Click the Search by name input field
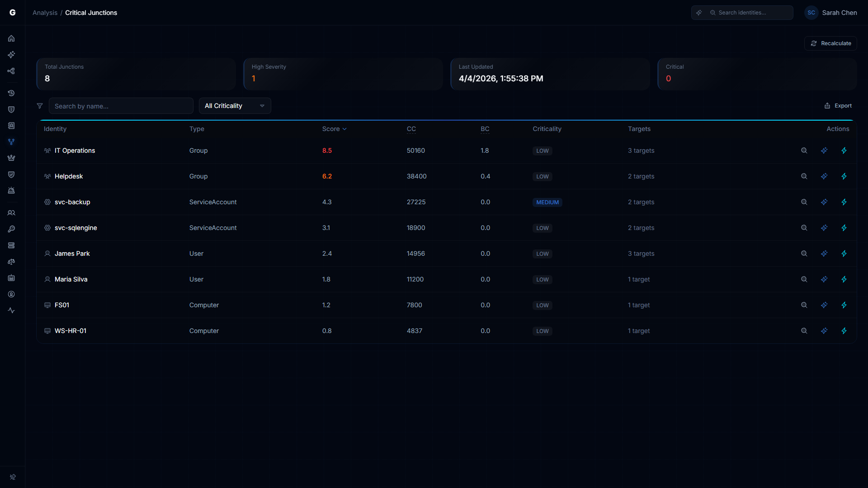The width and height of the screenshot is (868, 488). click(x=121, y=106)
